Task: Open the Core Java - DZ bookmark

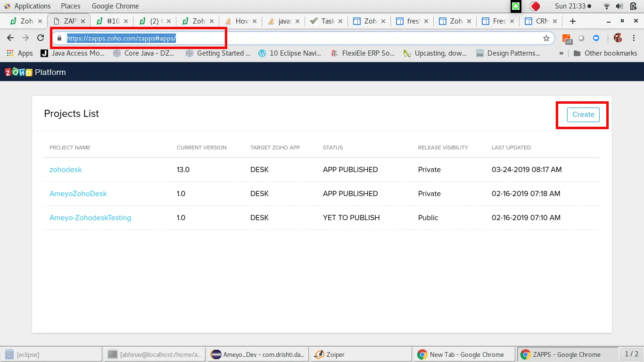Action: (x=144, y=53)
